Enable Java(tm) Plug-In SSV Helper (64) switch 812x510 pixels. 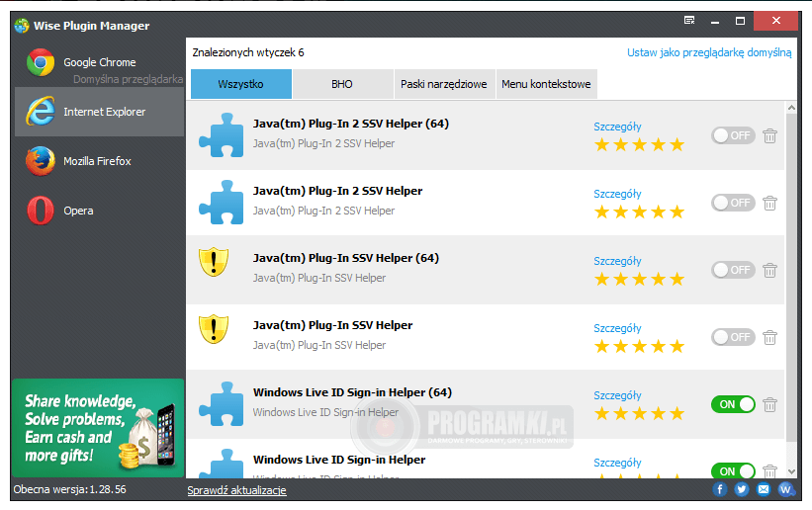pos(733,270)
